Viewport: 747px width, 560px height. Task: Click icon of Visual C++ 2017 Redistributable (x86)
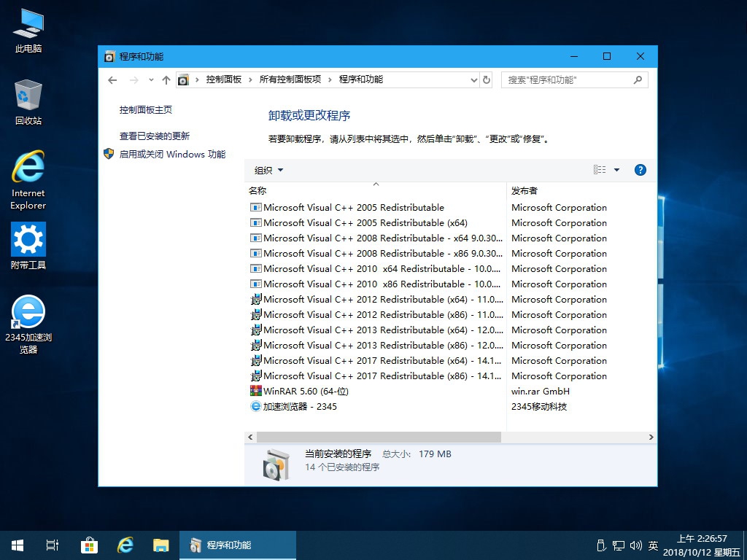(256, 376)
